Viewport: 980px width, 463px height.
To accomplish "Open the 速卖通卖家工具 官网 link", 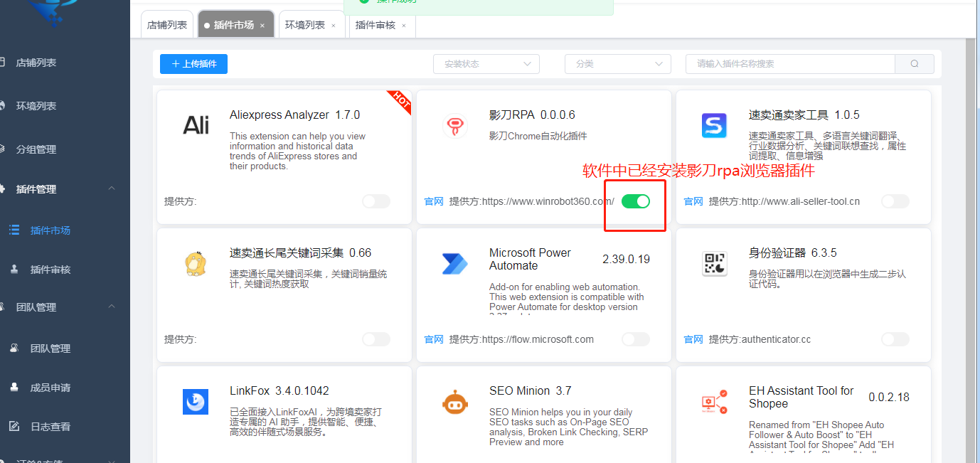I will [x=693, y=201].
